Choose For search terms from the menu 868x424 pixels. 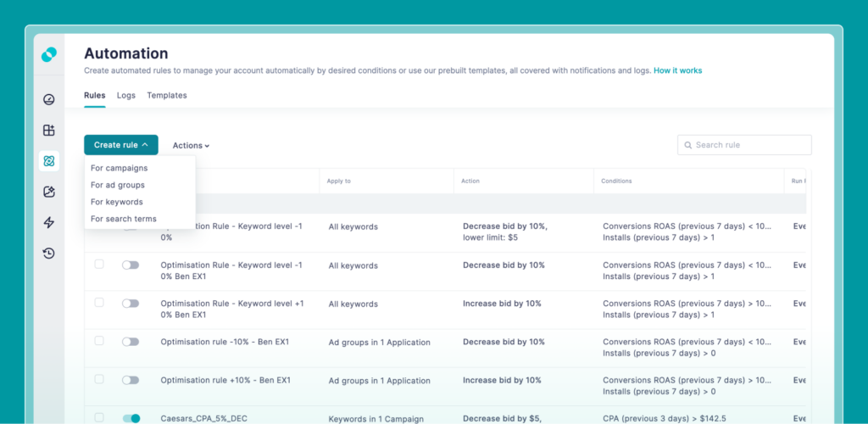[x=124, y=219]
